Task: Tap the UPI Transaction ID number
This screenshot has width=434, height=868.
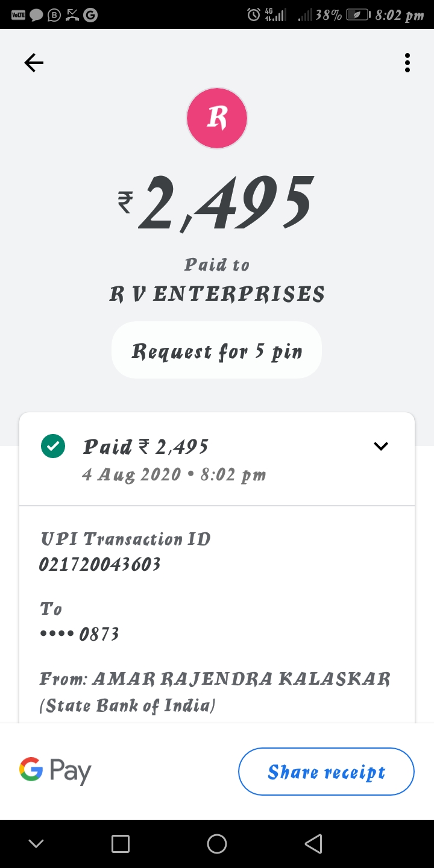Action: 99,564
